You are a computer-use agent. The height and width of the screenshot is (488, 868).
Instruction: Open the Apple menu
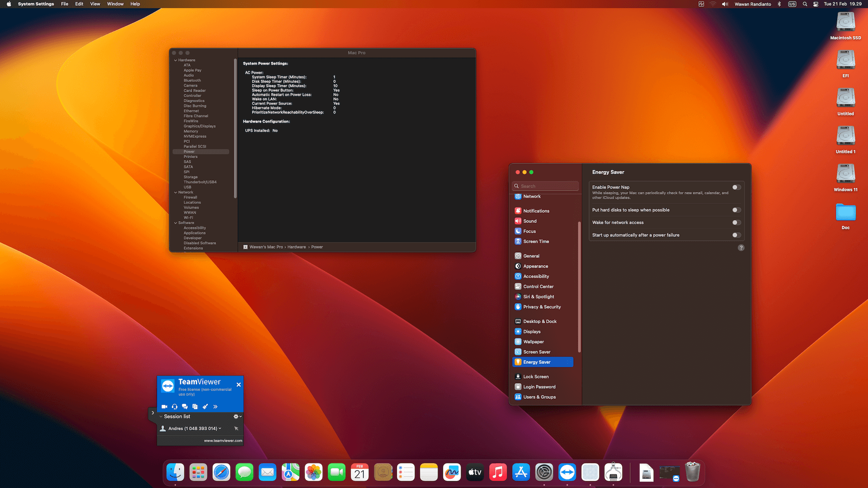(9, 4)
